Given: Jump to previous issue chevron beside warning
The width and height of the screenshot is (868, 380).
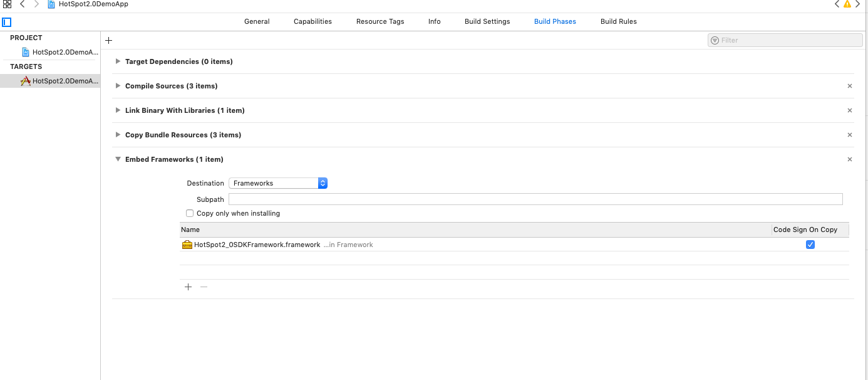Looking at the screenshot, I should click(837, 4).
